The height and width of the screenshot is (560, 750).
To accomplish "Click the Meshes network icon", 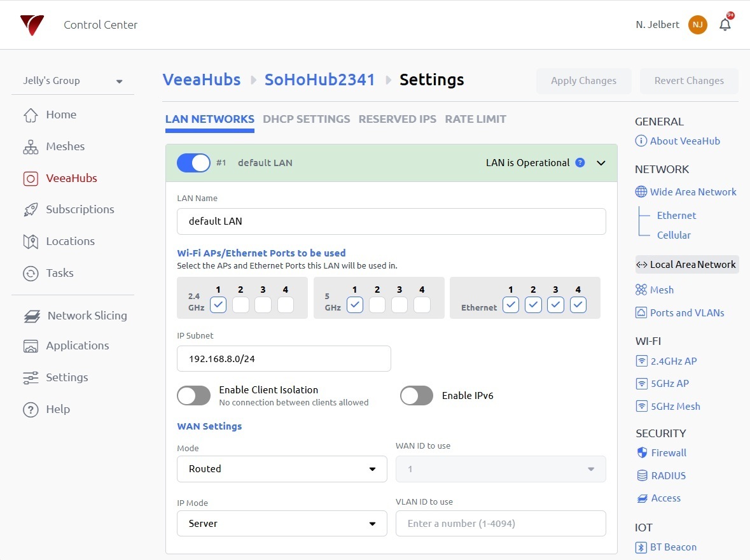I will [31, 146].
